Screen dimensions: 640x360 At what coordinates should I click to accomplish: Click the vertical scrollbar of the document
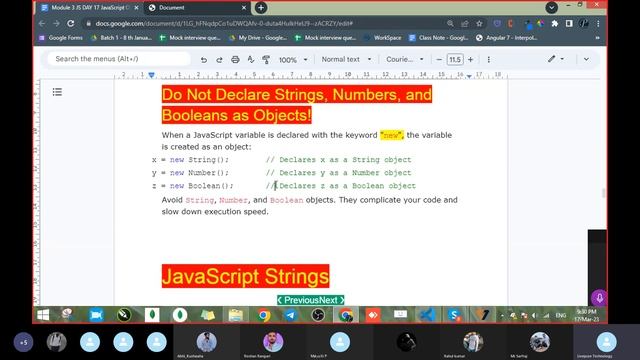click(x=603, y=193)
